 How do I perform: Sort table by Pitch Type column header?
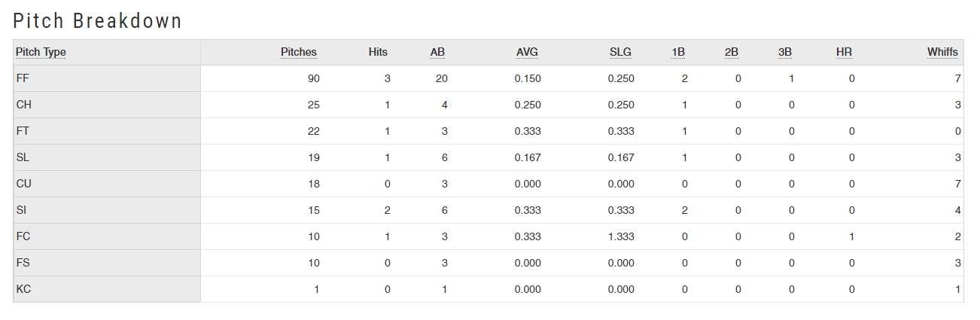point(41,52)
